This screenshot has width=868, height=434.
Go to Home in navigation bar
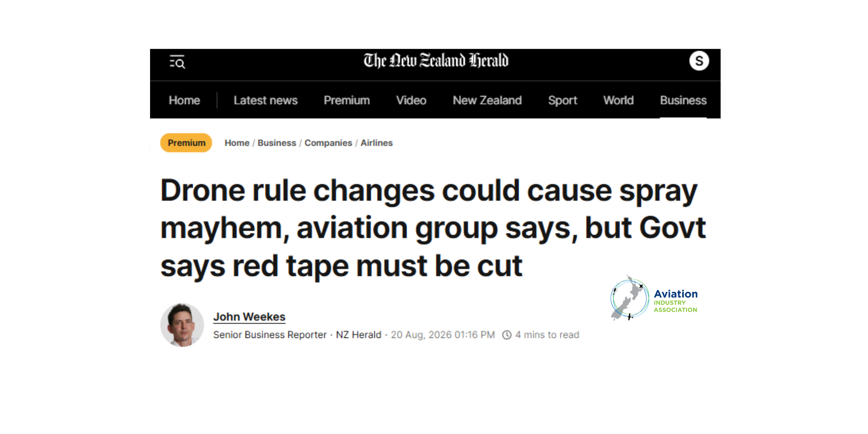(x=184, y=100)
